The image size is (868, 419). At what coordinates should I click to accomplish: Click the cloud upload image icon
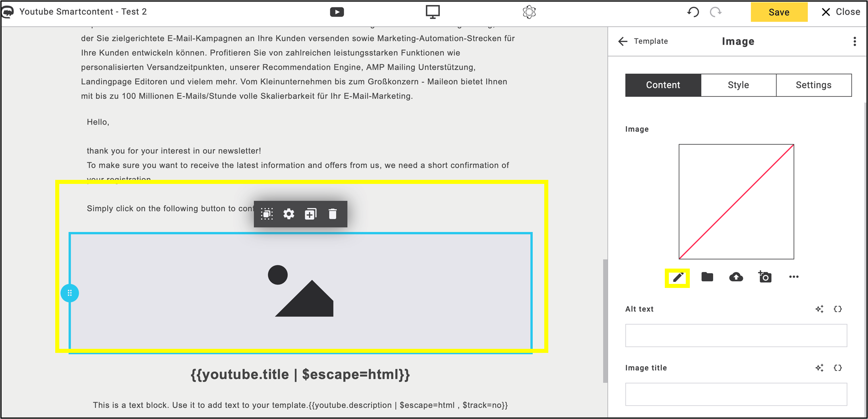coord(736,277)
